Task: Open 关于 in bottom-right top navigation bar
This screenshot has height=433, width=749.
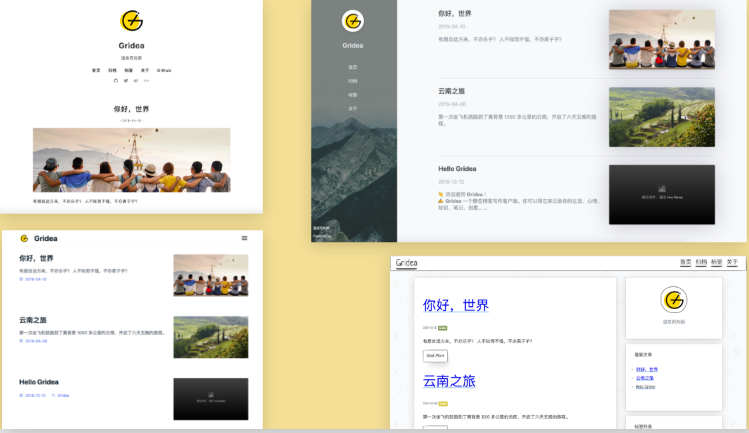Action: (732, 262)
